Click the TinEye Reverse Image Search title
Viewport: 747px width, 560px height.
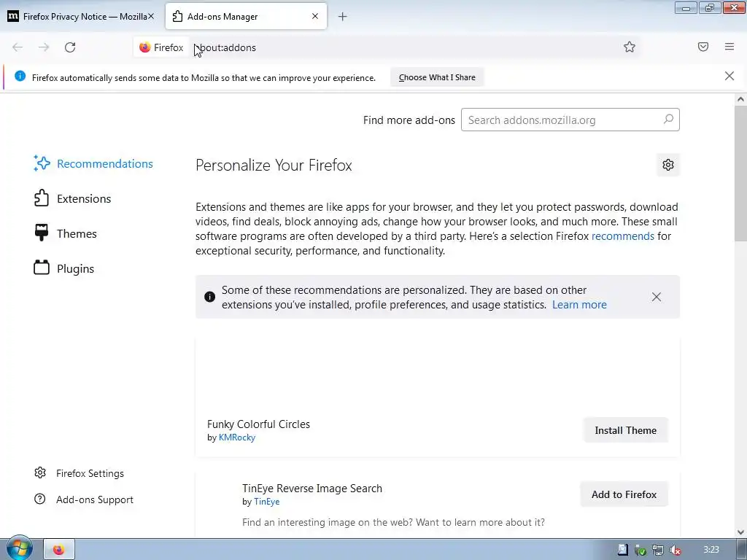(312, 488)
